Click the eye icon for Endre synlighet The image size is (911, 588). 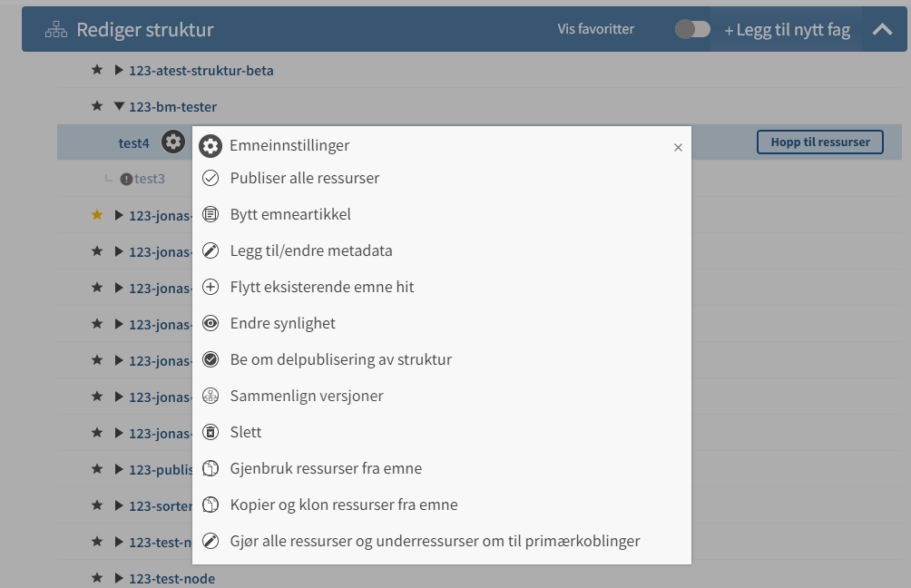pyautogui.click(x=211, y=323)
